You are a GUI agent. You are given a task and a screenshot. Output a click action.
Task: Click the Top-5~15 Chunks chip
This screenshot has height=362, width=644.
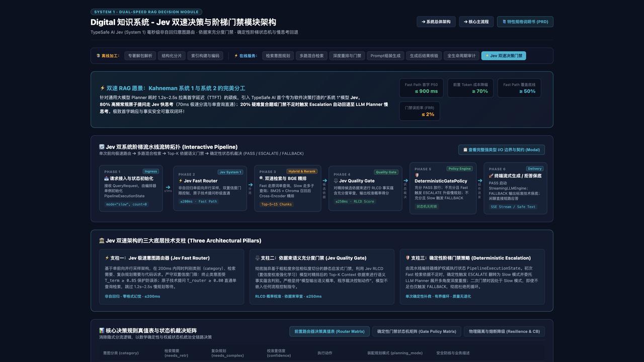point(276,205)
